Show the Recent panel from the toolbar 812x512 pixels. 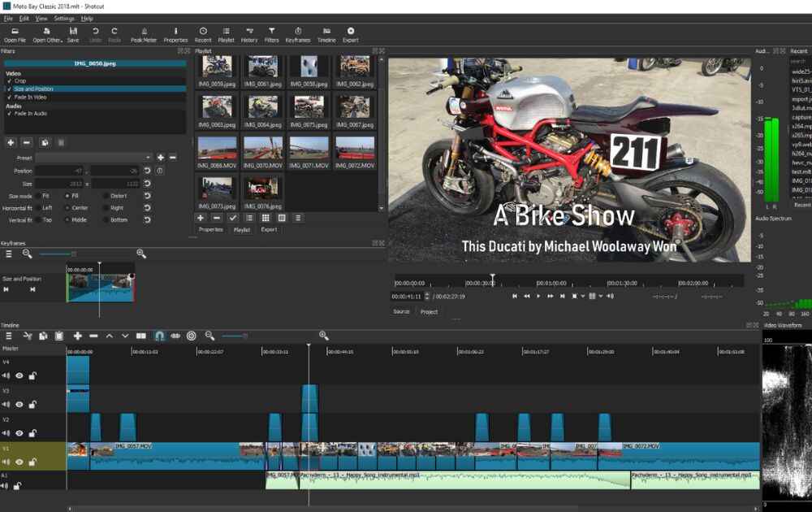pyautogui.click(x=203, y=35)
